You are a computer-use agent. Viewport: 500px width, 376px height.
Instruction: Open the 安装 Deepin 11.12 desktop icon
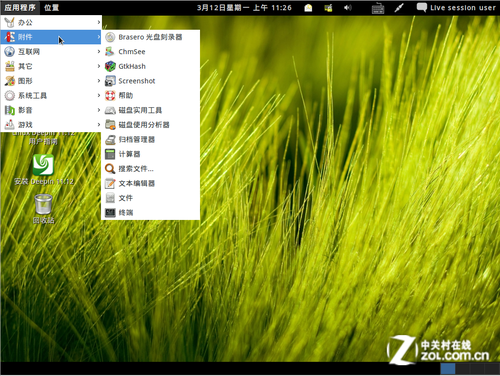click(x=43, y=164)
